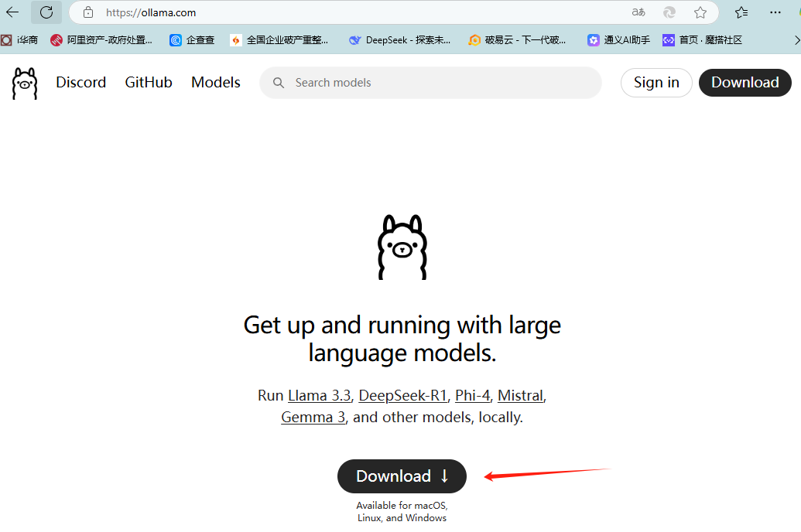Open the favorites list icon

pos(741,12)
